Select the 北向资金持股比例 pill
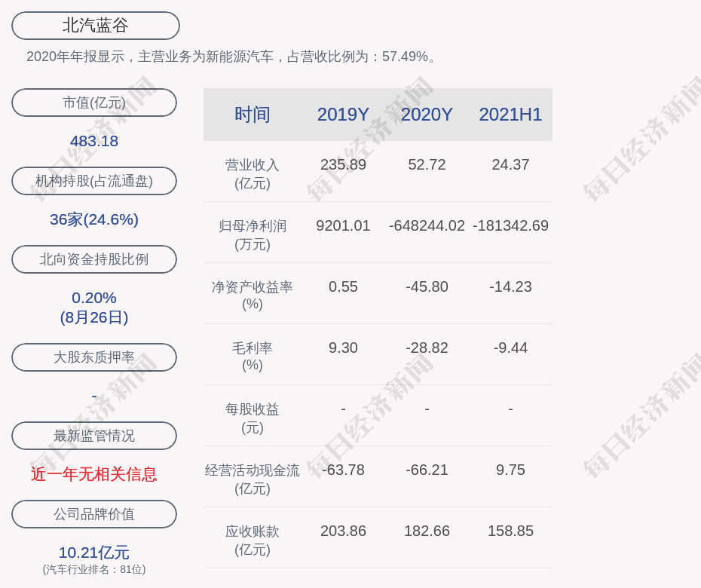 coord(94,259)
